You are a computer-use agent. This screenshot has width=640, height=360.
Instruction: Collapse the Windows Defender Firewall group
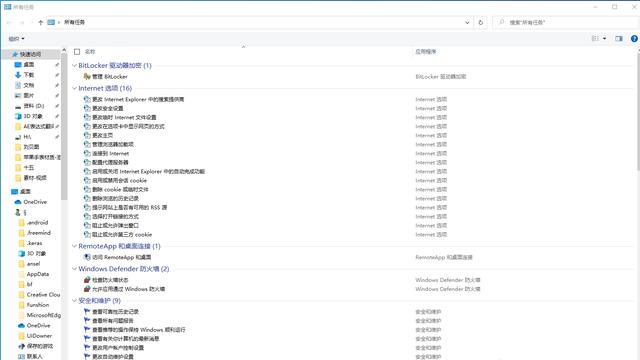click(x=74, y=269)
